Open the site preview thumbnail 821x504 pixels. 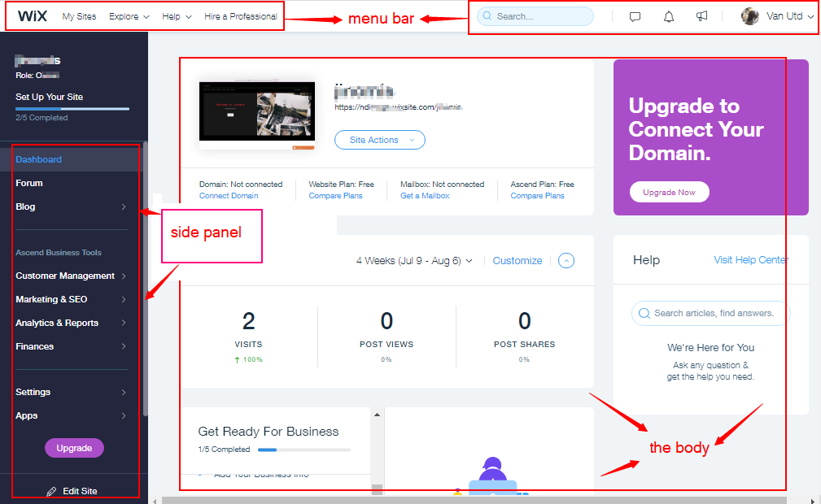257,114
